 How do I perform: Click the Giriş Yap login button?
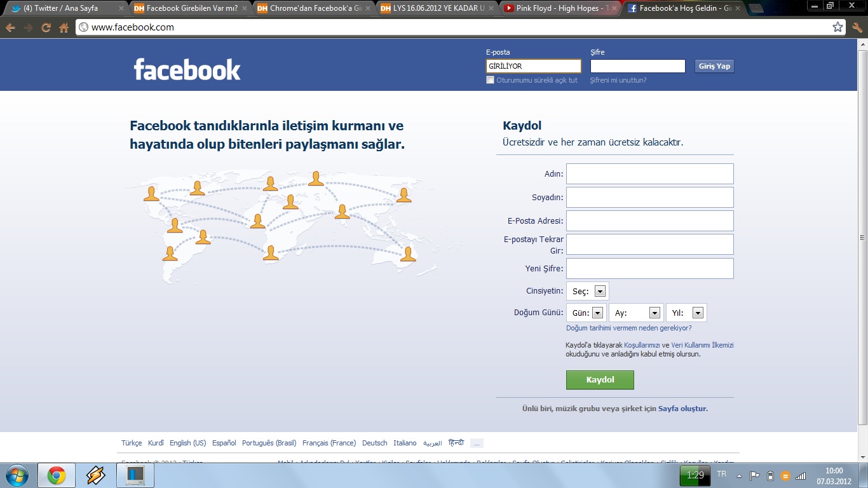pyautogui.click(x=714, y=66)
